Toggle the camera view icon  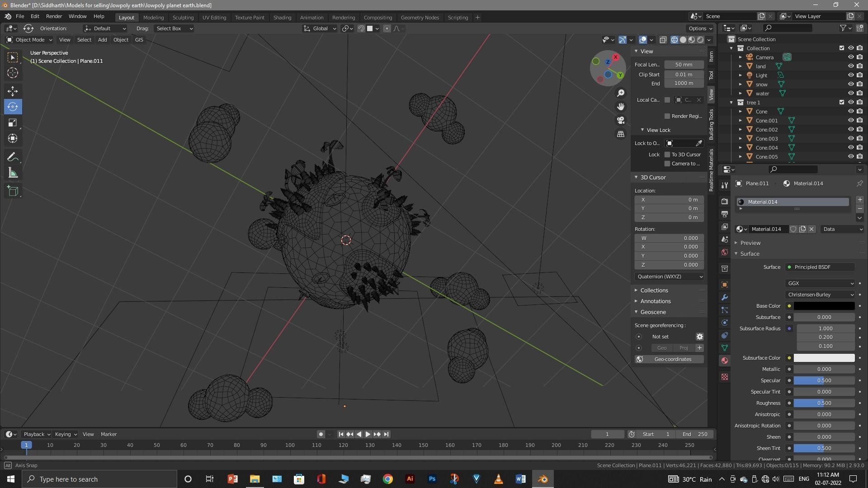coord(621,120)
